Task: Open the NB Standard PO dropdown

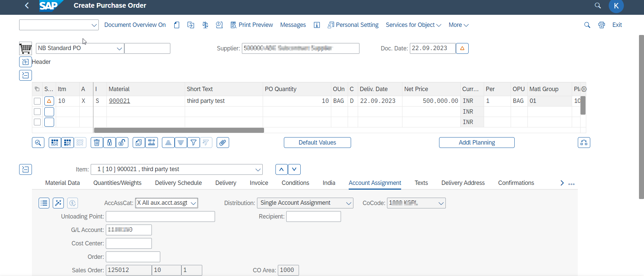Action: pyautogui.click(x=119, y=48)
